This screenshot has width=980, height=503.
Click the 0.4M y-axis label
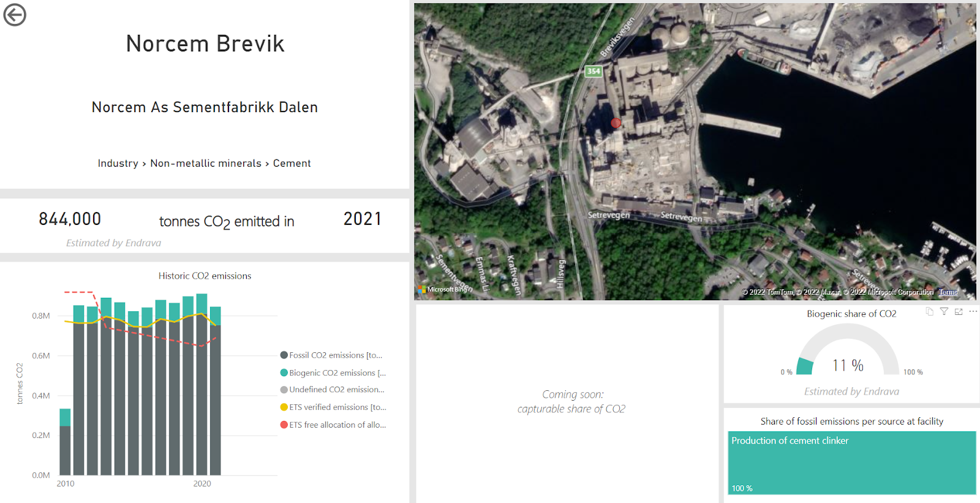pos(41,396)
